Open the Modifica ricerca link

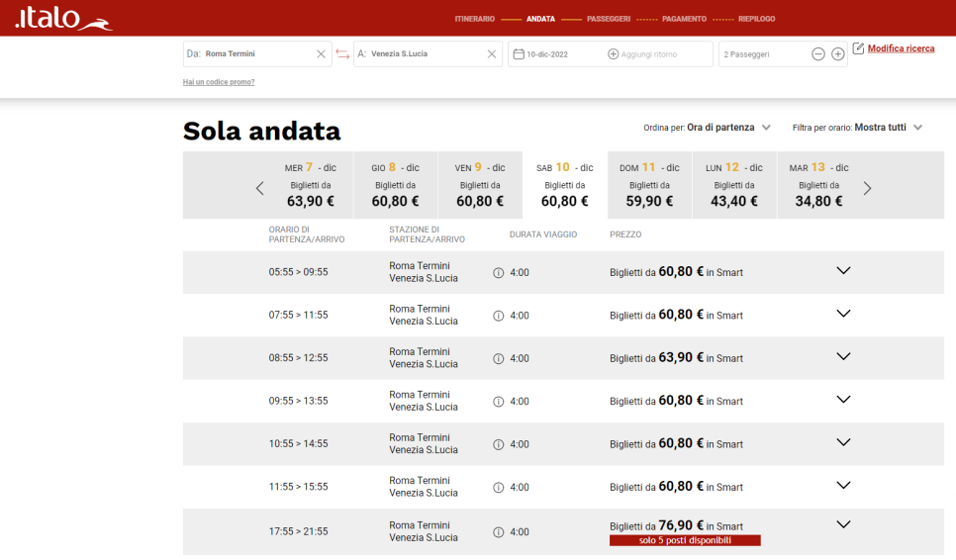[901, 48]
